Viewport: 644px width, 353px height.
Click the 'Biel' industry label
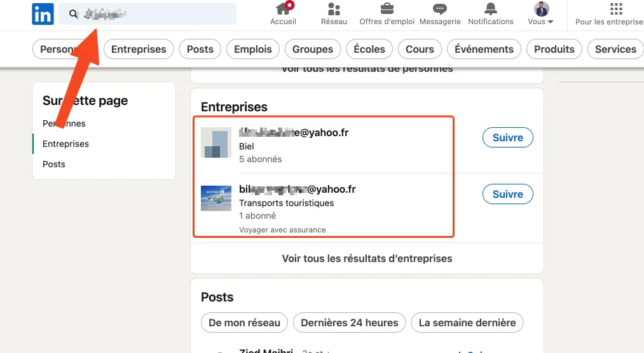[x=247, y=146]
